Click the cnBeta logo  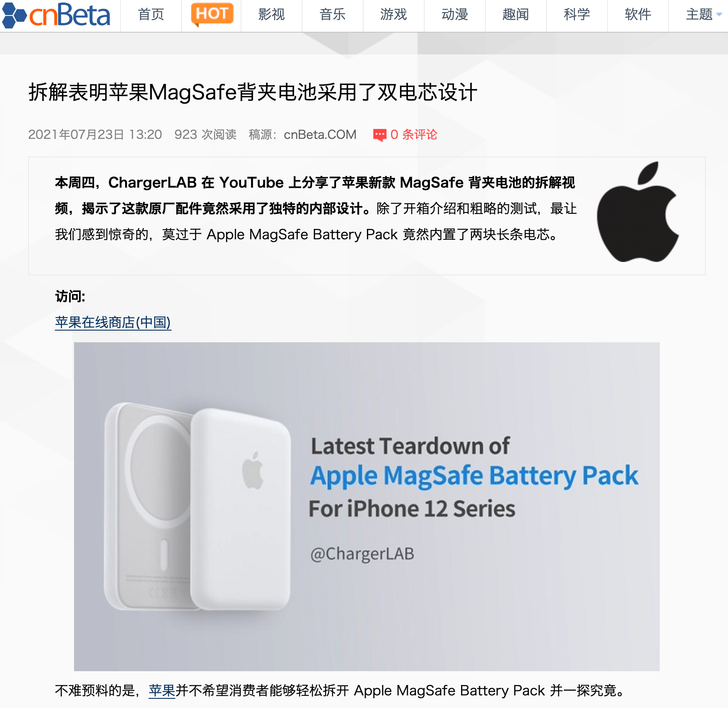pyautogui.click(x=56, y=15)
